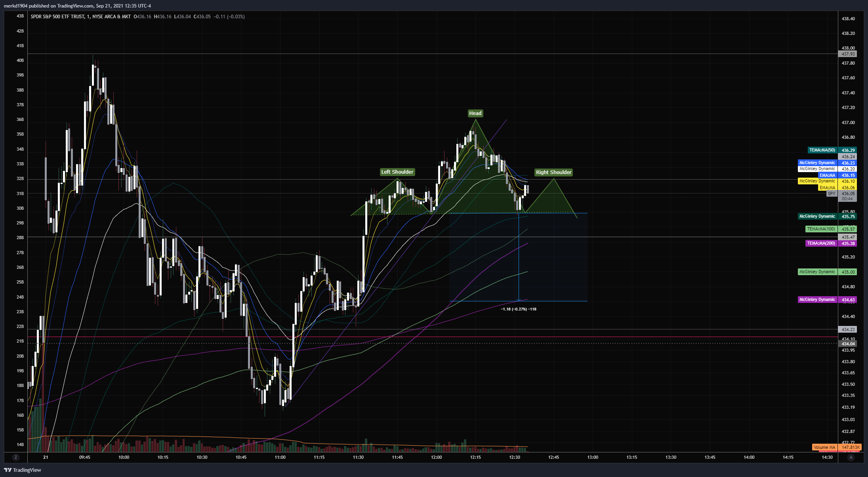
Task: Click the 438.40 price scale value
Action: pos(848,19)
